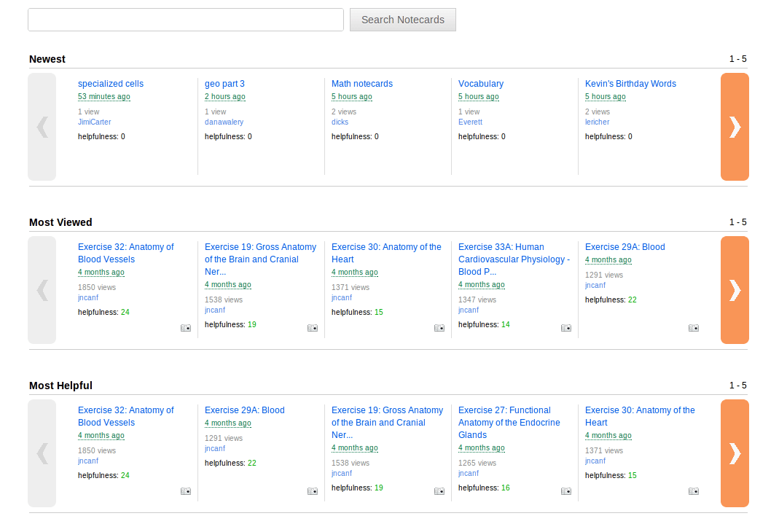Click previous arrow in Most Helpful section

(x=42, y=453)
